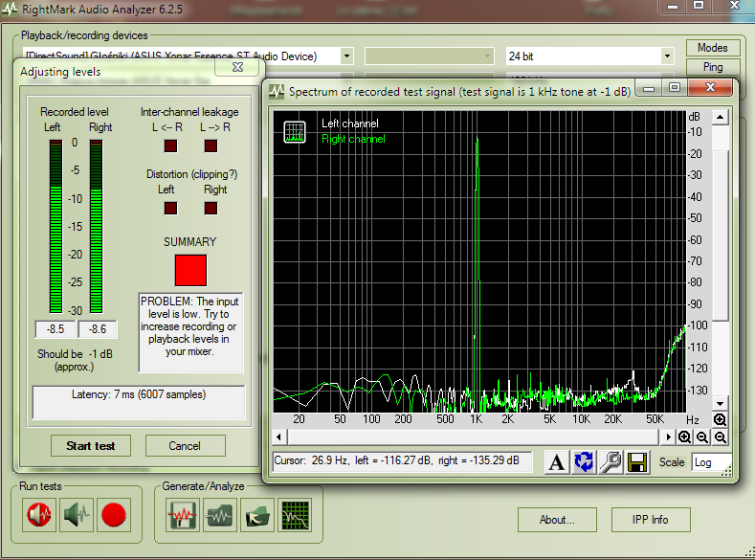Click the horizontal scrollbar left arrow

pyautogui.click(x=279, y=437)
